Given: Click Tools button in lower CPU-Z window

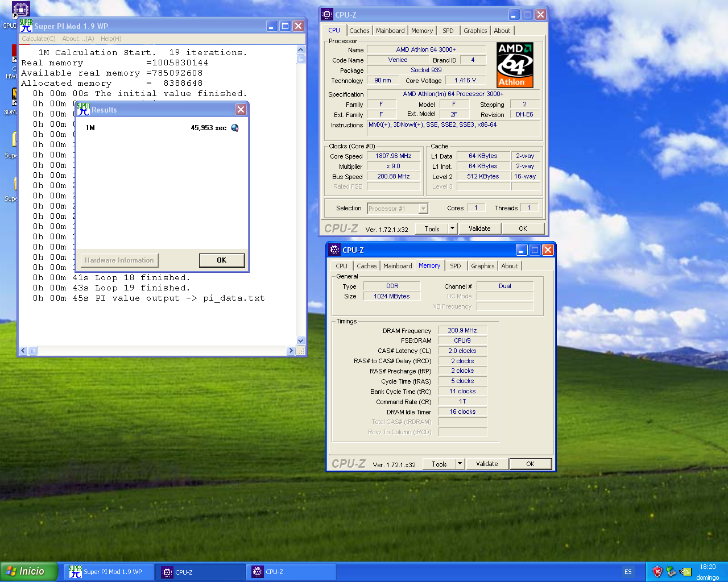Looking at the screenshot, I should coord(439,464).
